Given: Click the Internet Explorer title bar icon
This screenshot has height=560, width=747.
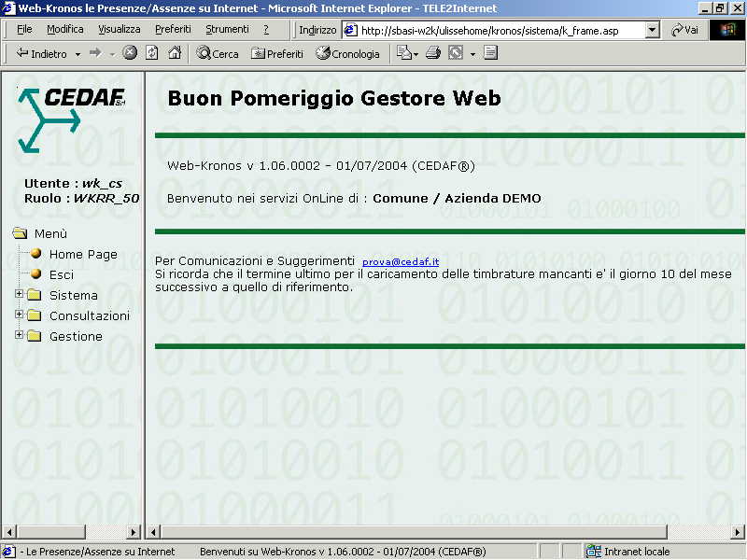Looking at the screenshot, I should pos(8,8).
